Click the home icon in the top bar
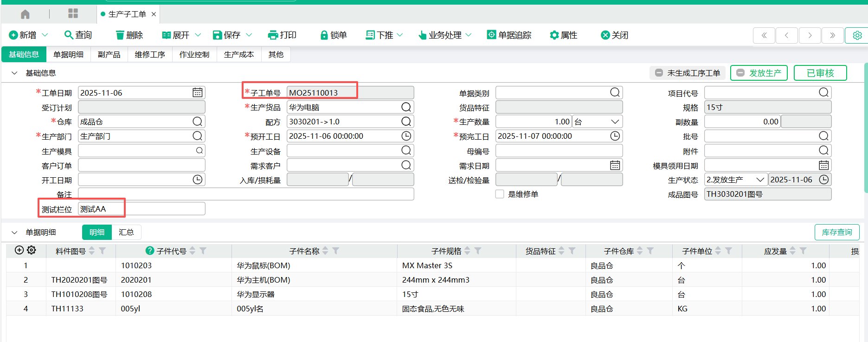The width and height of the screenshot is (868, 342). (x=25, y=14)
